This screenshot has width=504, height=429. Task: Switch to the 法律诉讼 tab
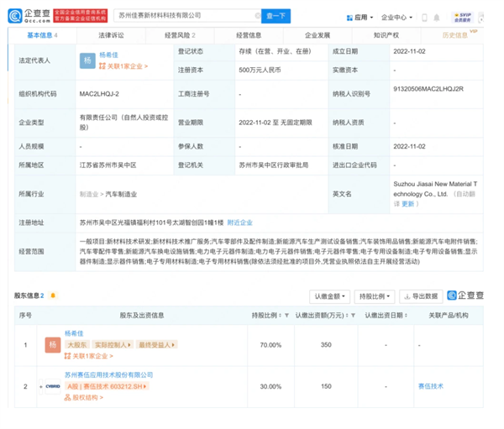[x=111, y=35]
